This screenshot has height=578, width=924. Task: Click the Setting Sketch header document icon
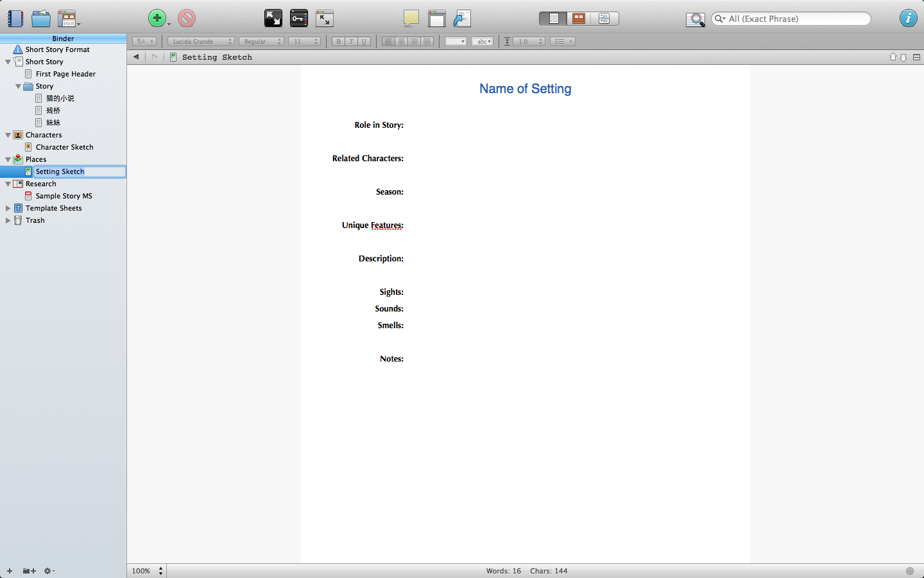173,57
